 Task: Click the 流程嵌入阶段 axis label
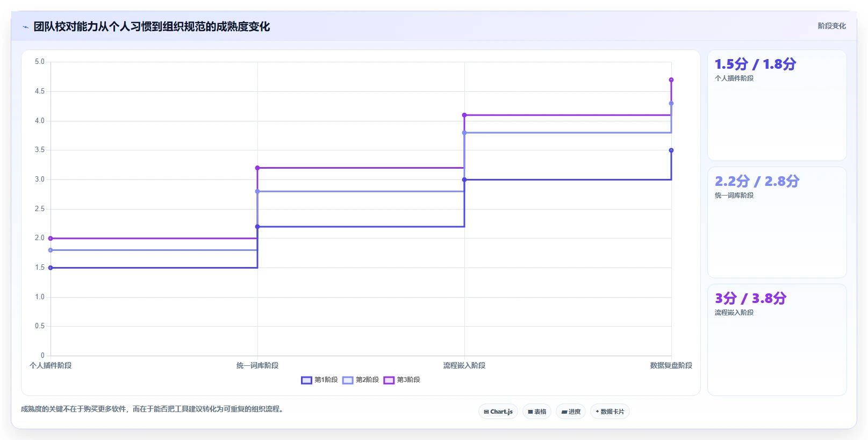point(464,365)
